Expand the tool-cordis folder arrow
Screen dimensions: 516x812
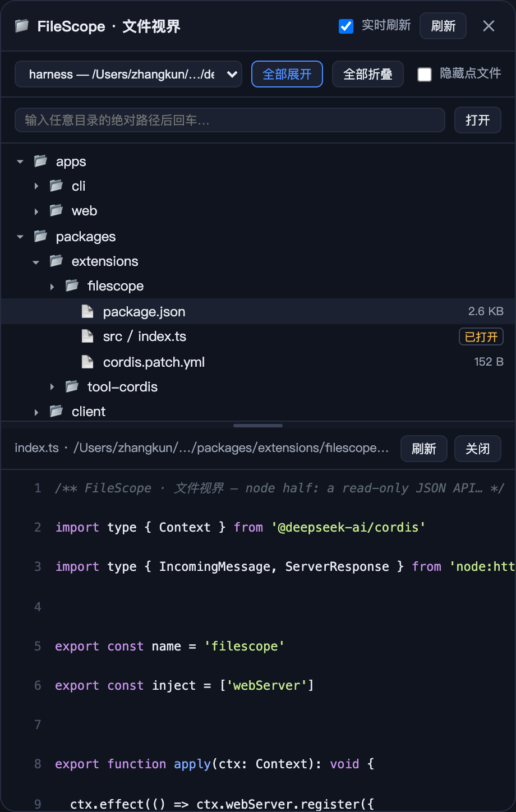(52, 387)
